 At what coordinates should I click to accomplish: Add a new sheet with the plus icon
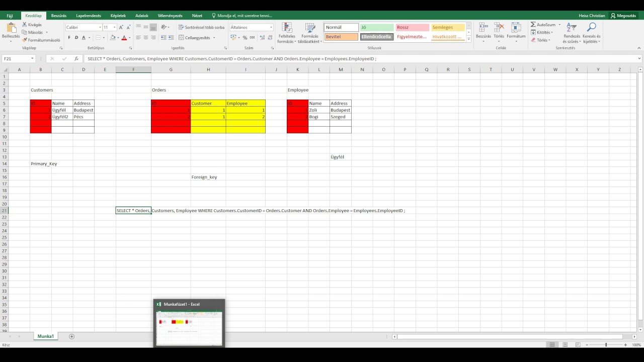[x=71, y=336]
